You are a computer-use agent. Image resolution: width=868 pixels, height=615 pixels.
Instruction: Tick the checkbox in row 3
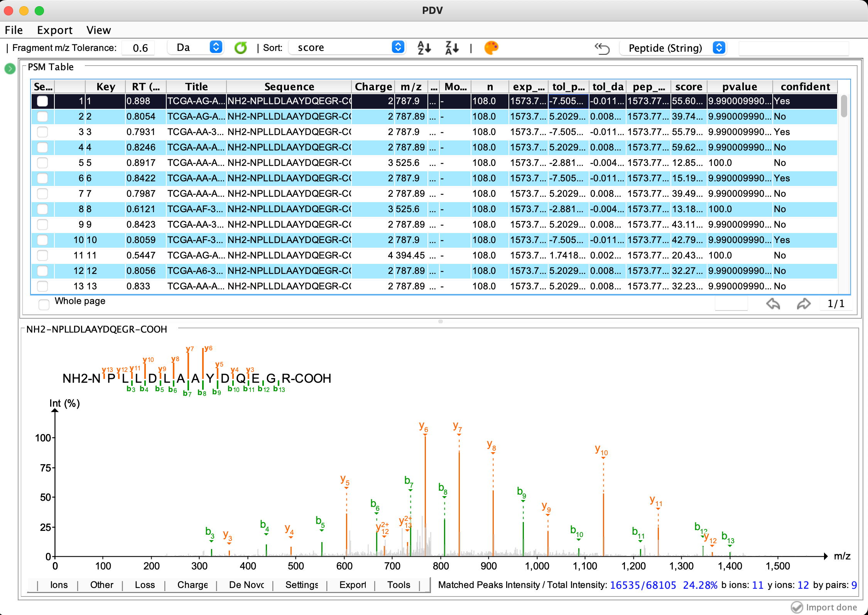(x=42, y=132)
